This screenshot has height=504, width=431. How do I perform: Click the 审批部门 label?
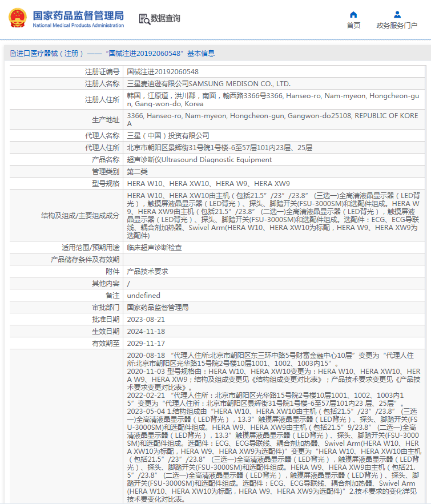click(x=106, y=308)
